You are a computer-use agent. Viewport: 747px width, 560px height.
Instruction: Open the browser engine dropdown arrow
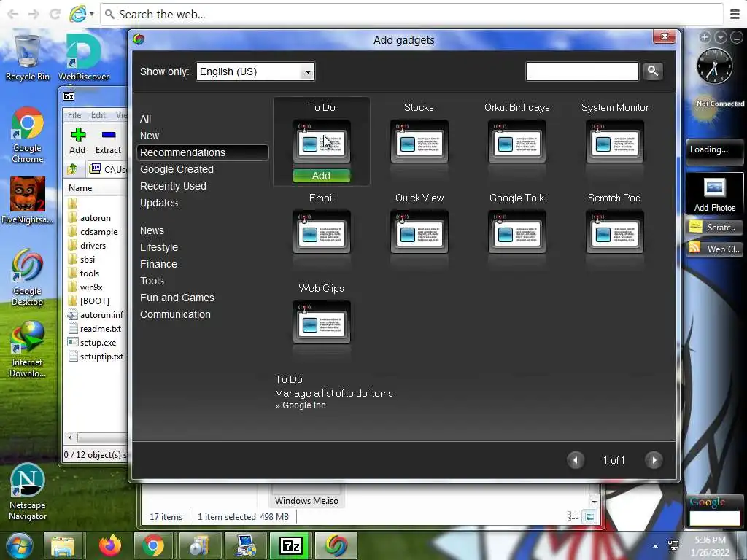(91, 15)
